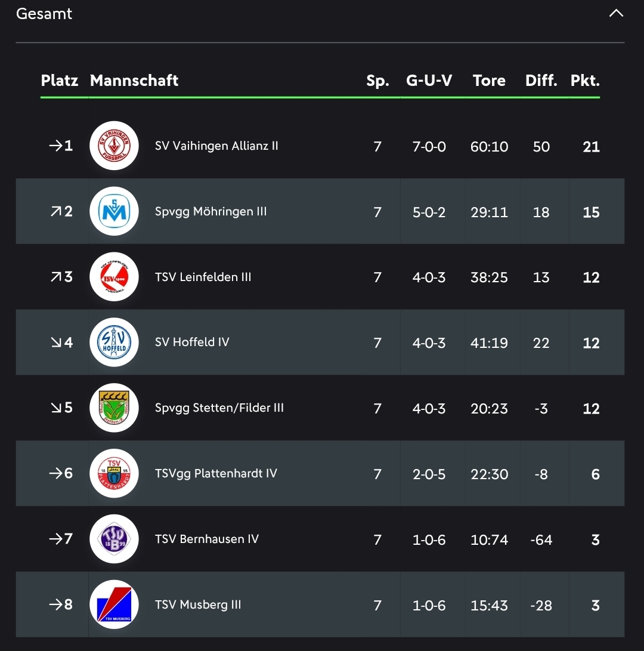Collapse the Gesamt table section

coord(616,13)
